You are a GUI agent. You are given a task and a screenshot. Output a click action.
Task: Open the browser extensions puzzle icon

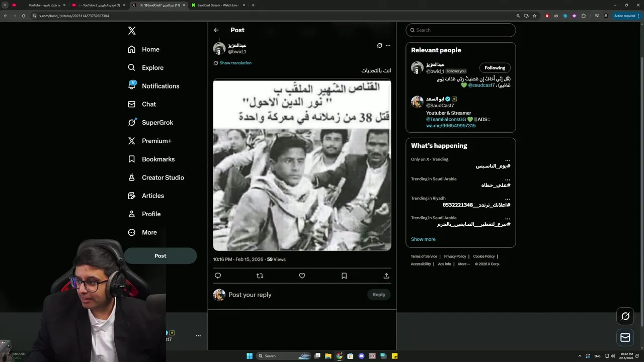(583, 16)
